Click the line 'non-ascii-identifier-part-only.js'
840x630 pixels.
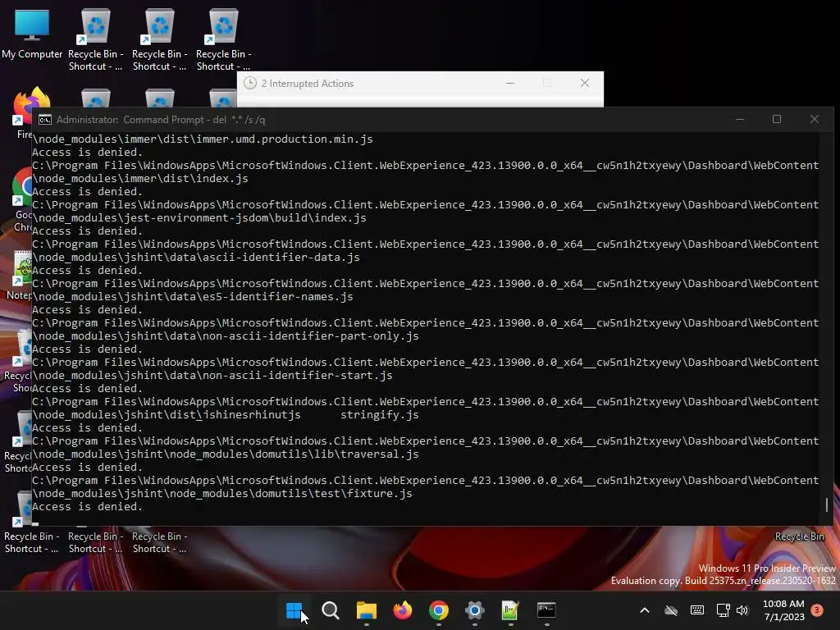point(226,336)
